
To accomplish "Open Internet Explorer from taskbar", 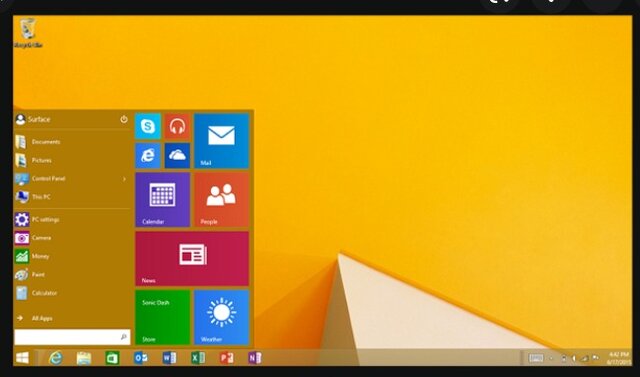I will coord(56,358).
